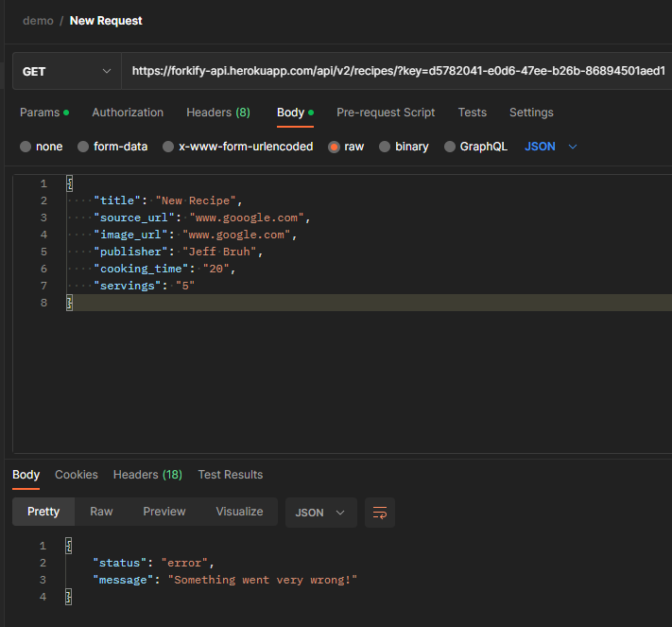Open the Pre-request Script tab
672x627 pixels.
coord(386,113)
